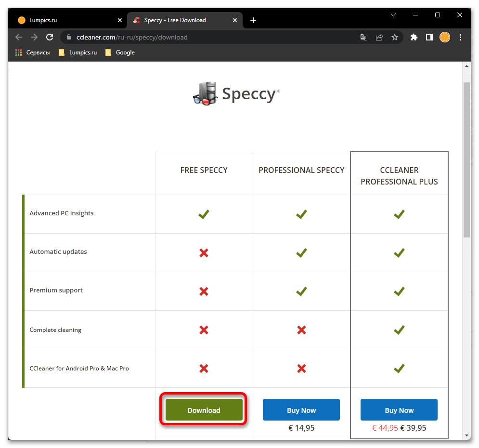Click Professional Speccy Complete cleaning red cross
This screenshot has height=448, width=479.
pyautogui.click(x=301, y=329)
